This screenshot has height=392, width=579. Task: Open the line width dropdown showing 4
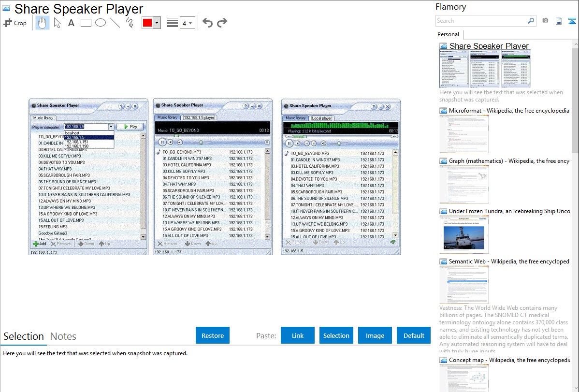click(x=188, y=23)
